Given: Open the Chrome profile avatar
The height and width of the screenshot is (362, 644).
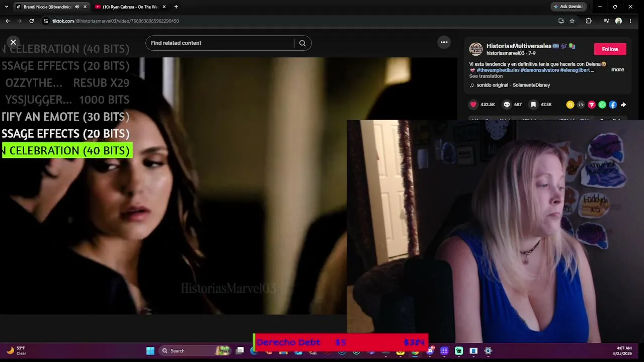Looking at the screenshot, I should pos(618,21).
